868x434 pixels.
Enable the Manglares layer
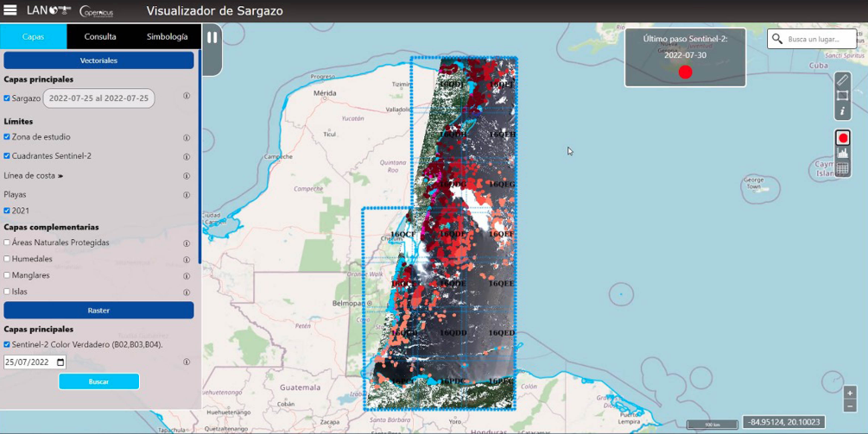coord(7,275)
